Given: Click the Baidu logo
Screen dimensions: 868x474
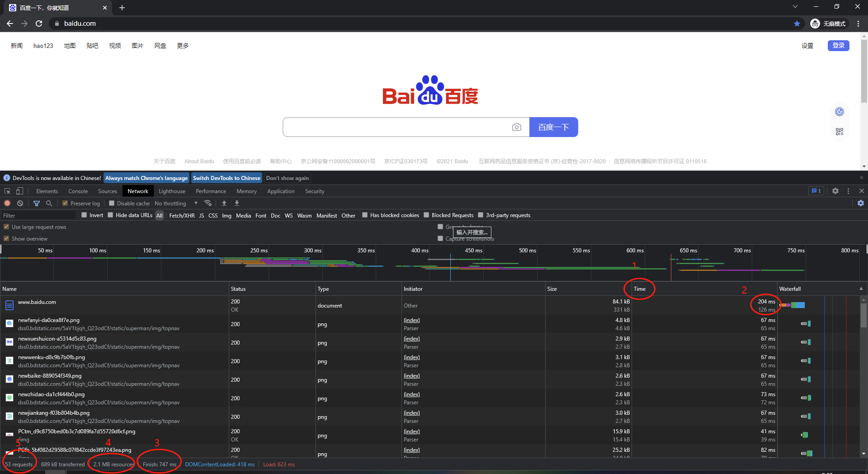Looking at the screenshot, I should (430, 90).
